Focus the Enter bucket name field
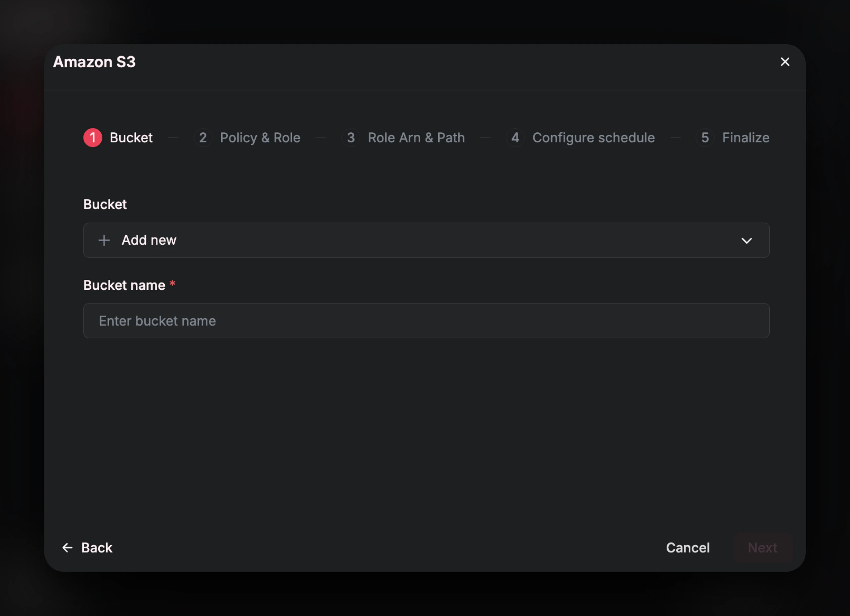 tap(426, 321)
